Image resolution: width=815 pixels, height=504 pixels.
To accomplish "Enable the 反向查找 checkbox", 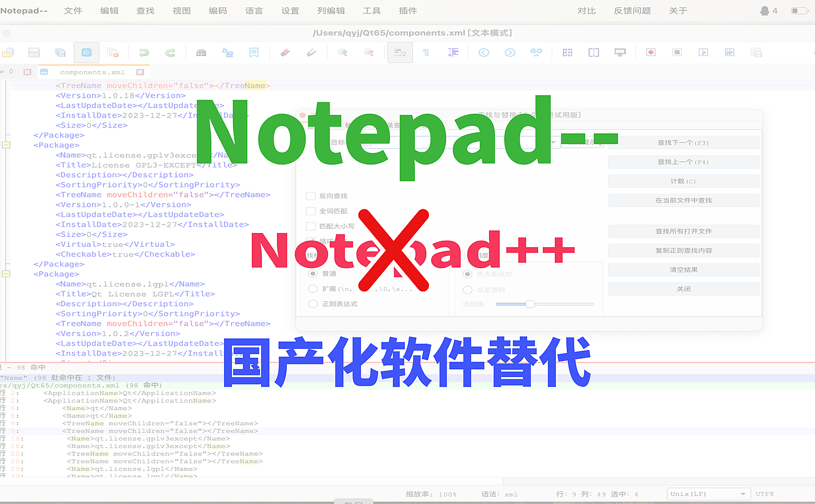I will 310,196.
